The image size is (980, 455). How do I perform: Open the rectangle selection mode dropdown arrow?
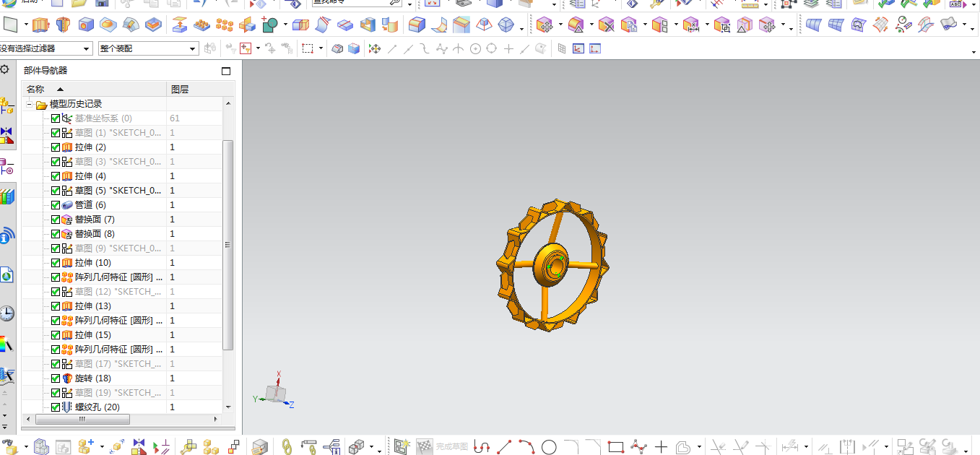point(321,48)
